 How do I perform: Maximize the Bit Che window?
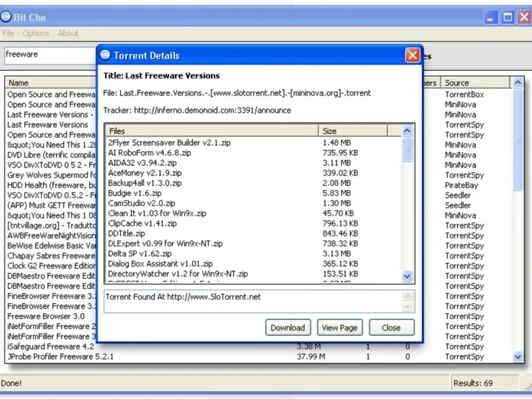tap(507, 17)
